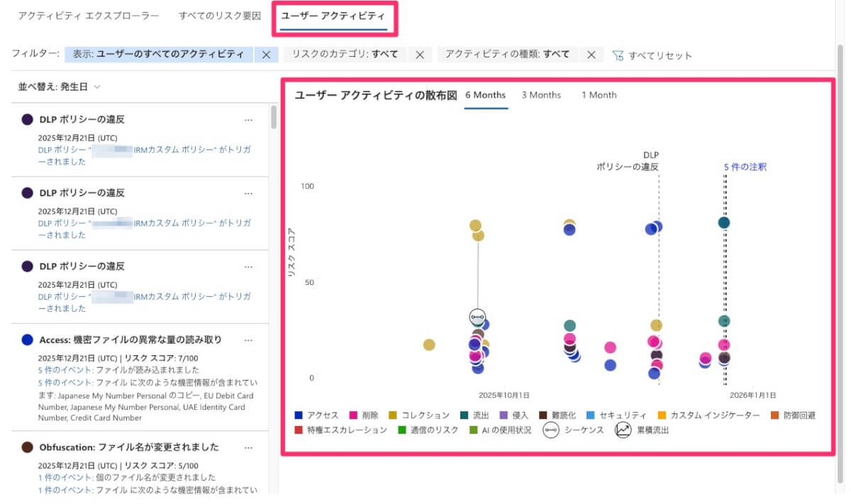Click the activity list vertical scrollbar
Screen dimensions: 851x504
[274, 118]
